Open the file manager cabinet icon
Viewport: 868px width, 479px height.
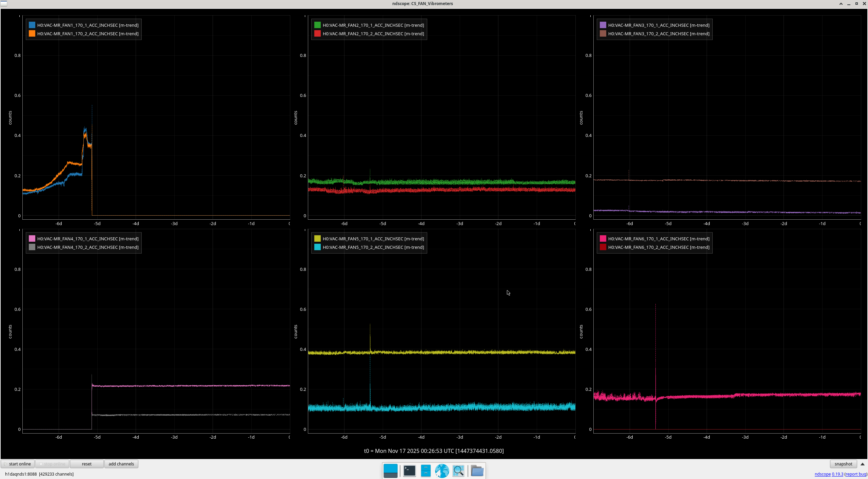coord(426,471)
